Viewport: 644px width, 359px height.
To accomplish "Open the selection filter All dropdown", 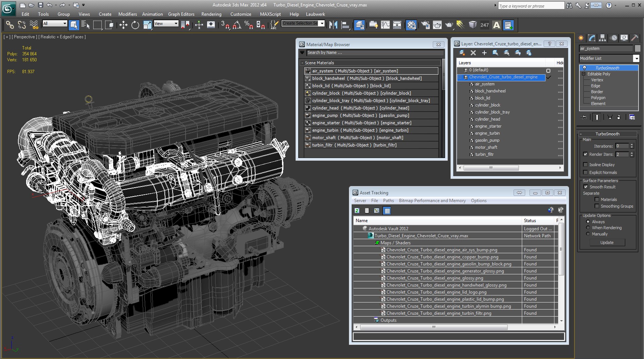I will (65, 23).
